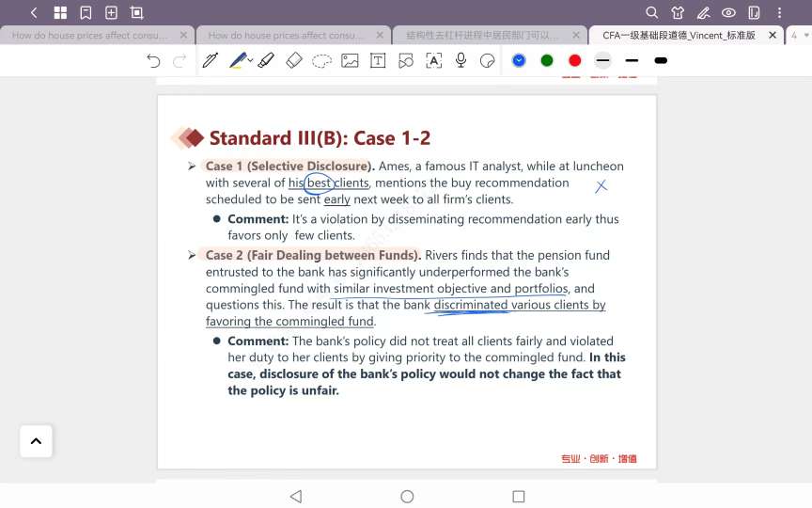The height and width of the screenshot is (508, 812).
Task: Open the sticker tool
Action: (488, 60)
